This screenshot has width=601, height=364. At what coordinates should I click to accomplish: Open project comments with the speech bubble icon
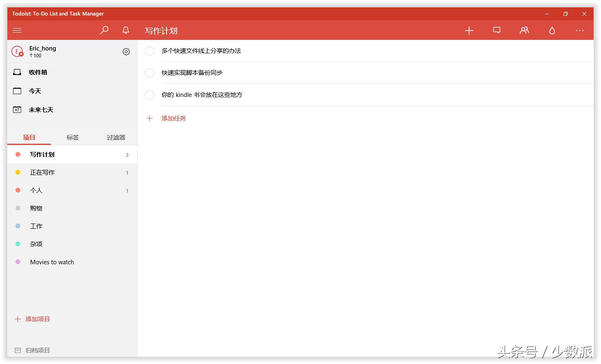click(x=496, y=30)
